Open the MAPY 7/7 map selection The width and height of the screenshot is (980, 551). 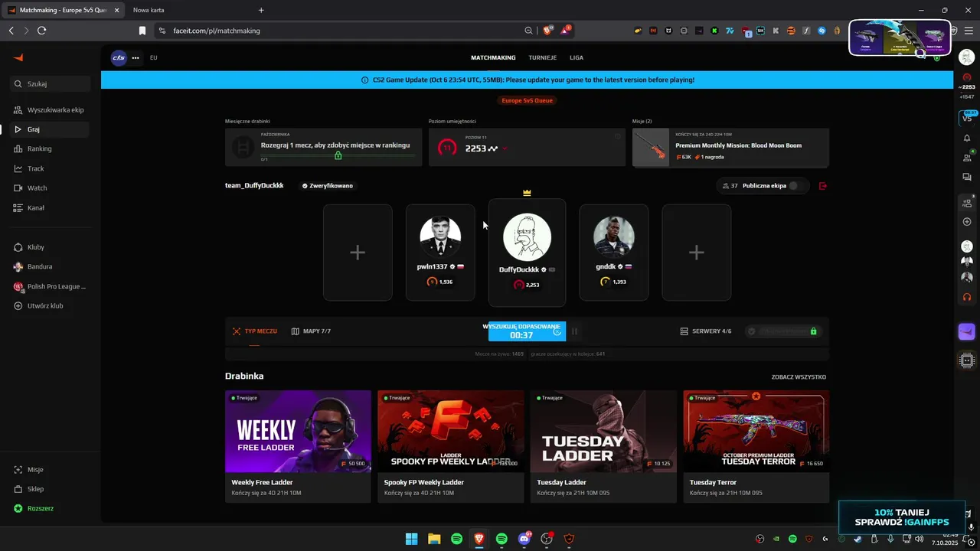coord(311,331)
